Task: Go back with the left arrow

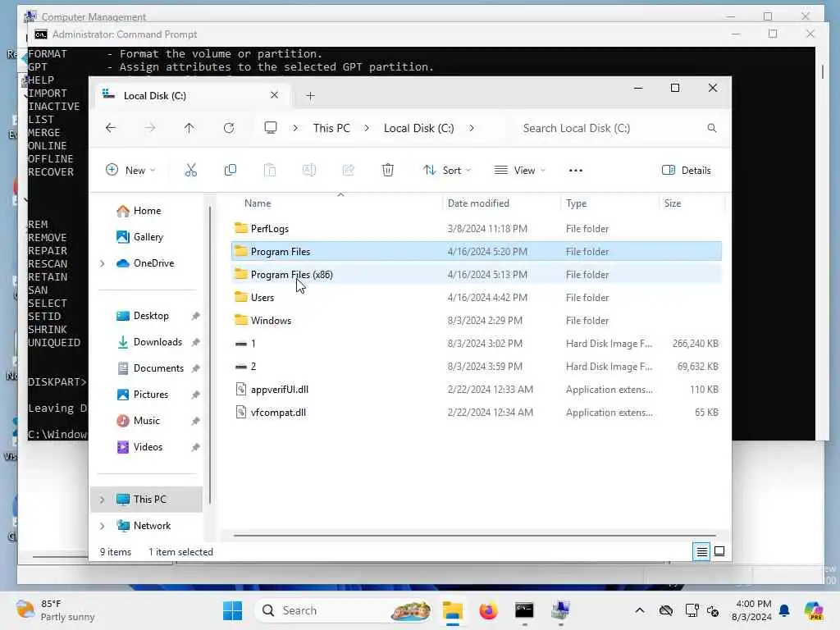Action: [x=111, y=128]
